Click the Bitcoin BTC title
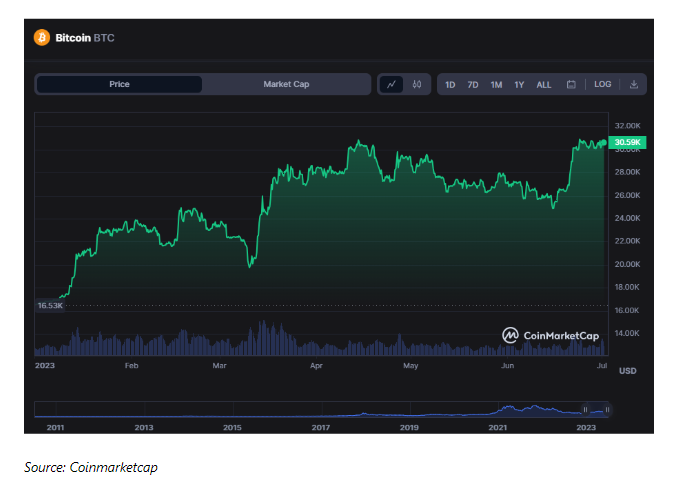This screenshot has height=477, width=681. pos(85,38)
